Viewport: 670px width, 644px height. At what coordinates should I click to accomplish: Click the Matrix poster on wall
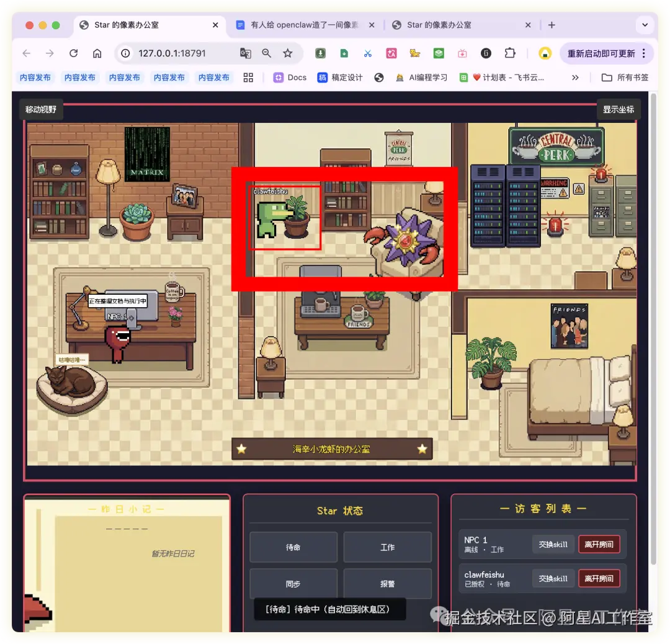(147, 154)
